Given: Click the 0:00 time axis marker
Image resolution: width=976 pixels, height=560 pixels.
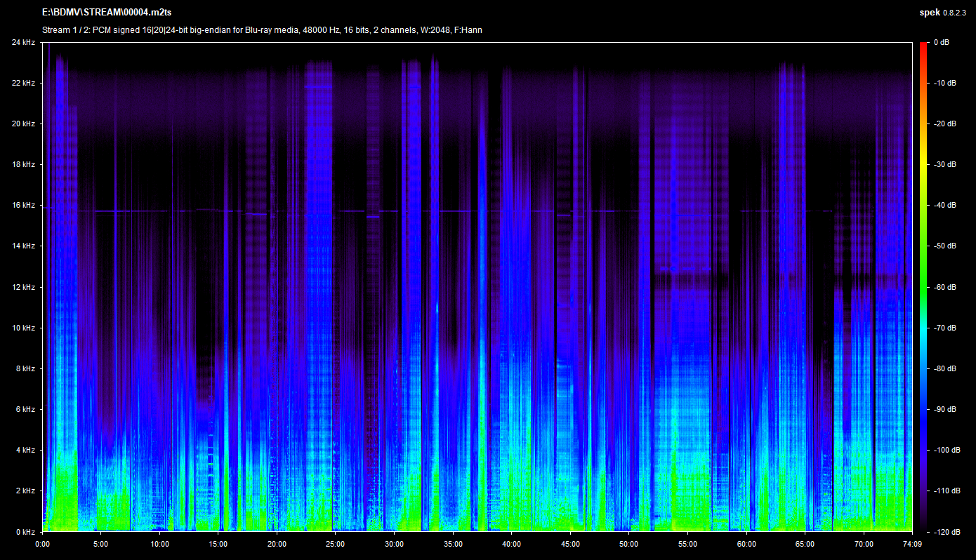Looking at the screenshot, I should [42, 544].
